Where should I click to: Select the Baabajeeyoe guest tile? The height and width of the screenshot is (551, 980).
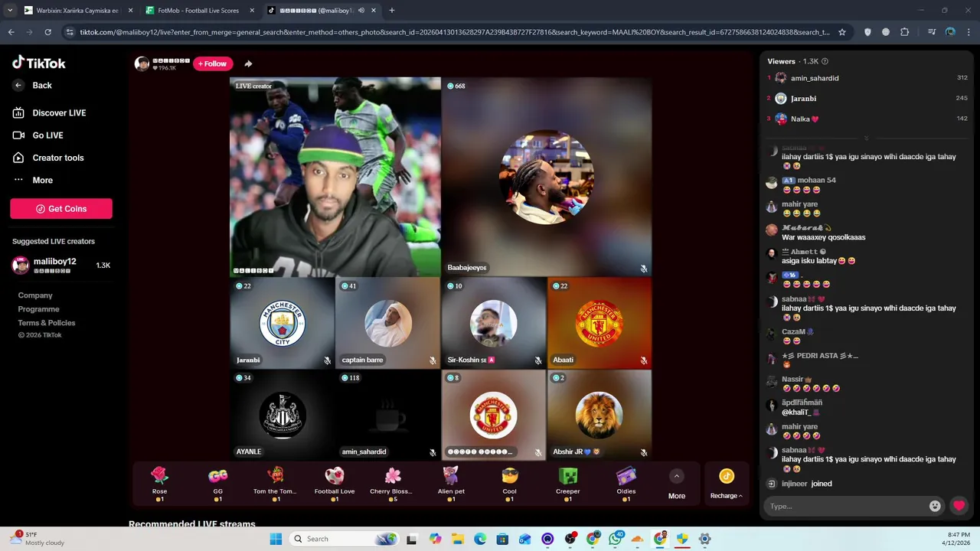(x=547, y=177)
